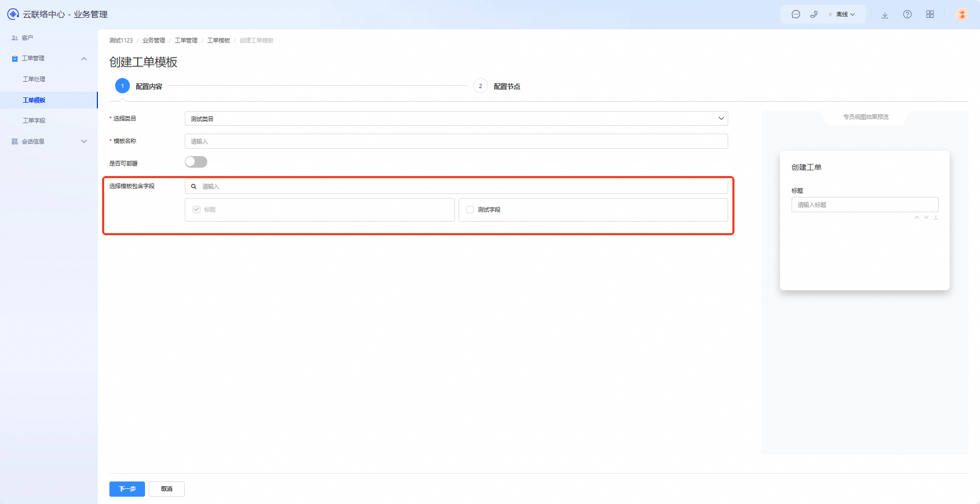980x504 pixels.
Task: Pin 标题 field to top in preview
Action: (936, 217)
